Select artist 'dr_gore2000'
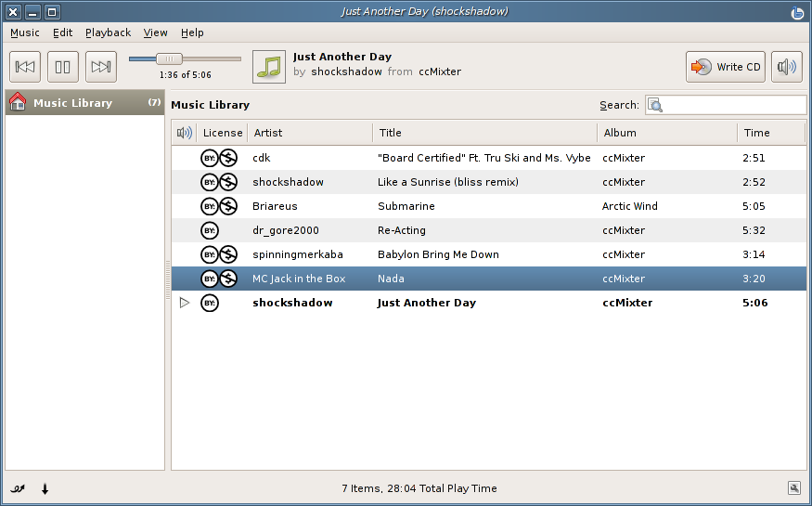The width and height of the screenshot is (812, 506). [286, 230]
